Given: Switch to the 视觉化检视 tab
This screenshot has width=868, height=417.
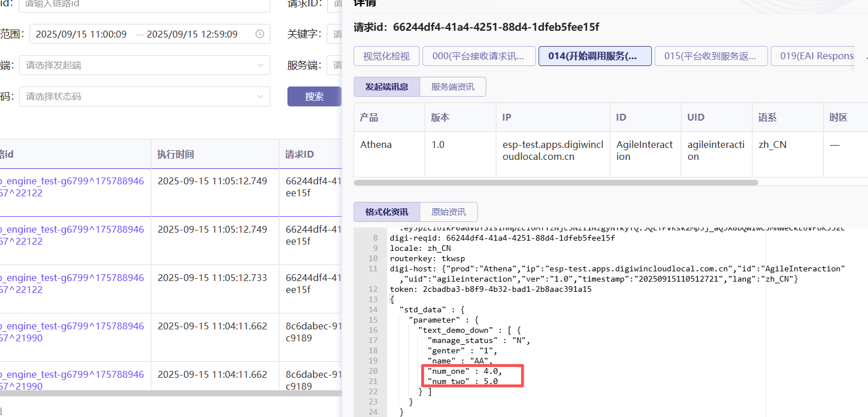Looking at the screenshot, I should point(386,56).
